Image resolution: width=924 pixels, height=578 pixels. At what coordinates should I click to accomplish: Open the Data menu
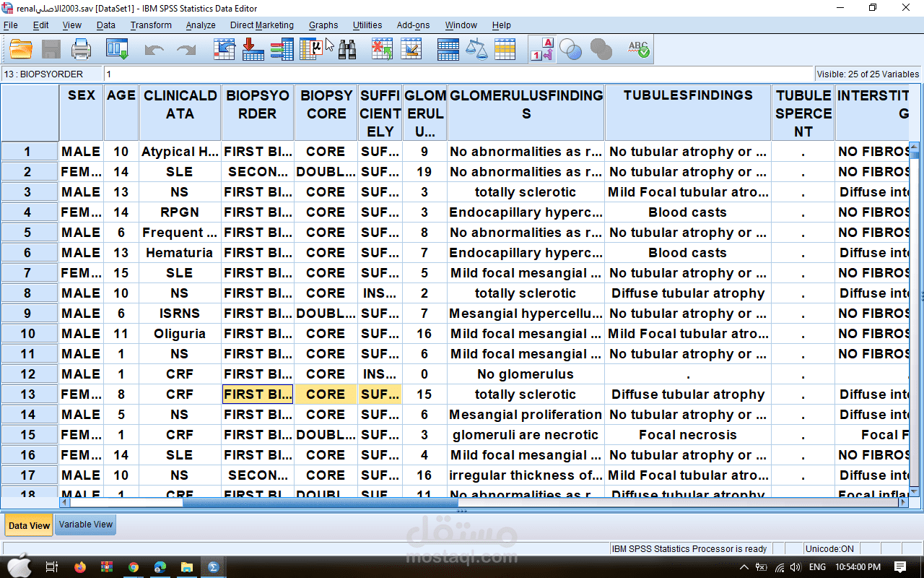(106, 25)
